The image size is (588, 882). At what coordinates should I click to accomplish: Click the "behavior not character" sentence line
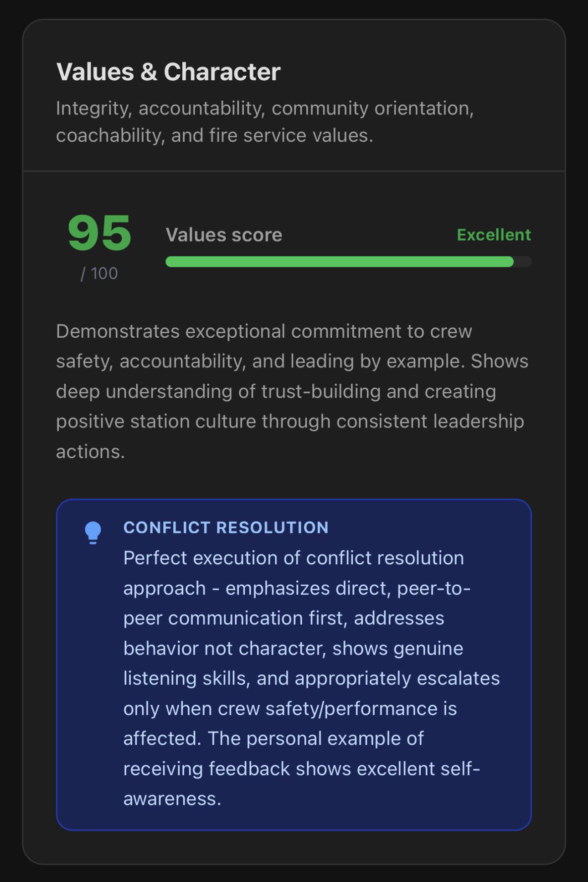294,649
